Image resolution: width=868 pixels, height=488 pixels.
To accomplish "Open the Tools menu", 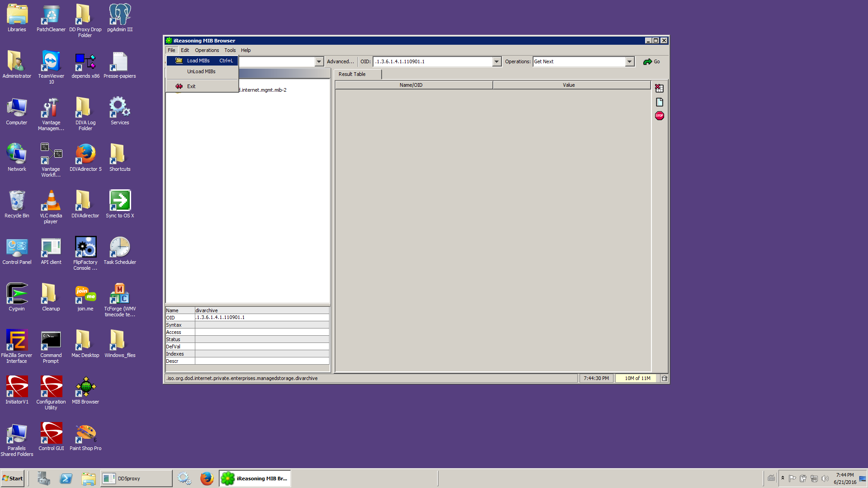I will tap(230, 50).
